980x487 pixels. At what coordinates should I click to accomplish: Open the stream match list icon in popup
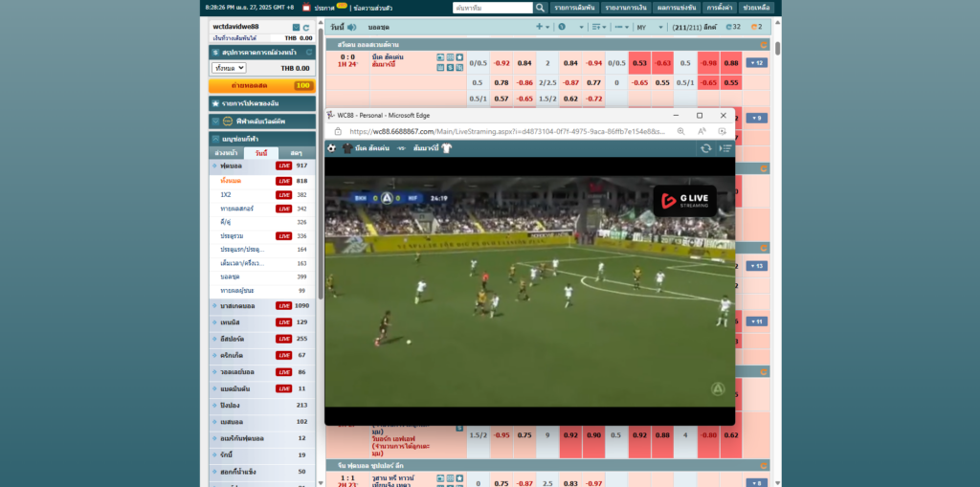click(x=725, y=148)
